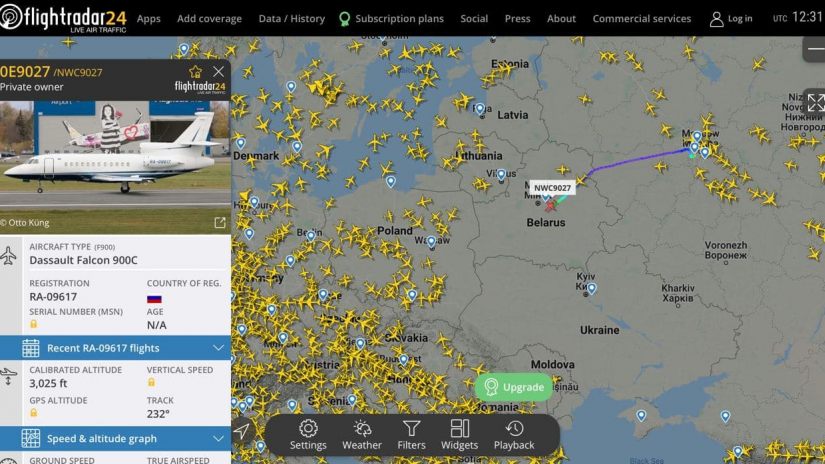Image resolution: width=825 pixels, height=464 pixels.
Task: Add flight 0E9027 to favorites star
Action: point(196,72)
